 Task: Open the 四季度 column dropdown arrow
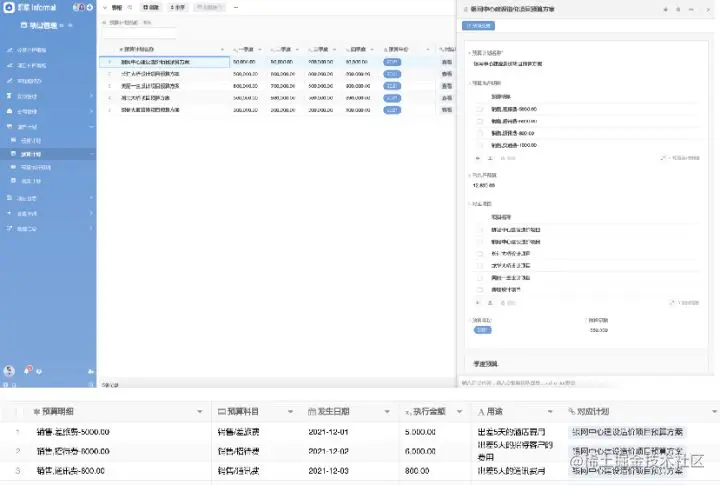(x=372, y=50)
